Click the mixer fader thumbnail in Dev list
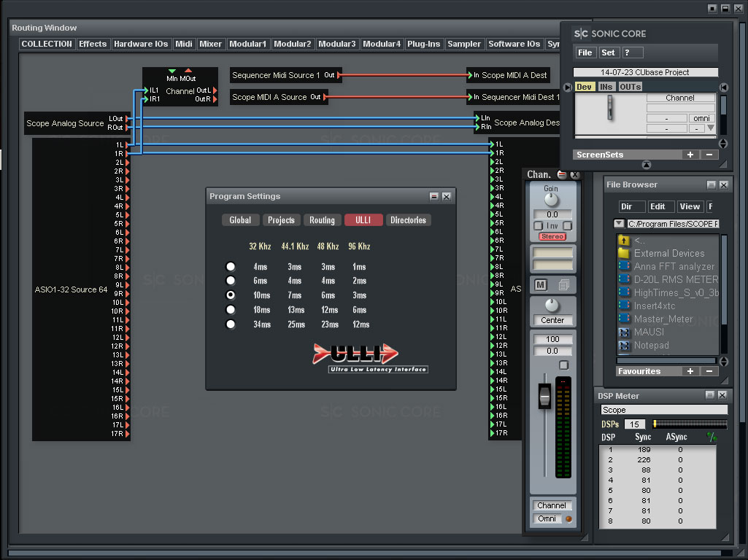 tap(609, 108)
